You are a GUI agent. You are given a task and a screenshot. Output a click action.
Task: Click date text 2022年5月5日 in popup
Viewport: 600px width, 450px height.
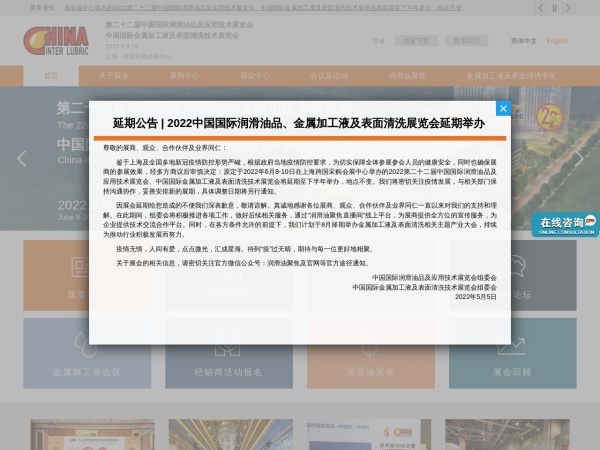[476, 297]
